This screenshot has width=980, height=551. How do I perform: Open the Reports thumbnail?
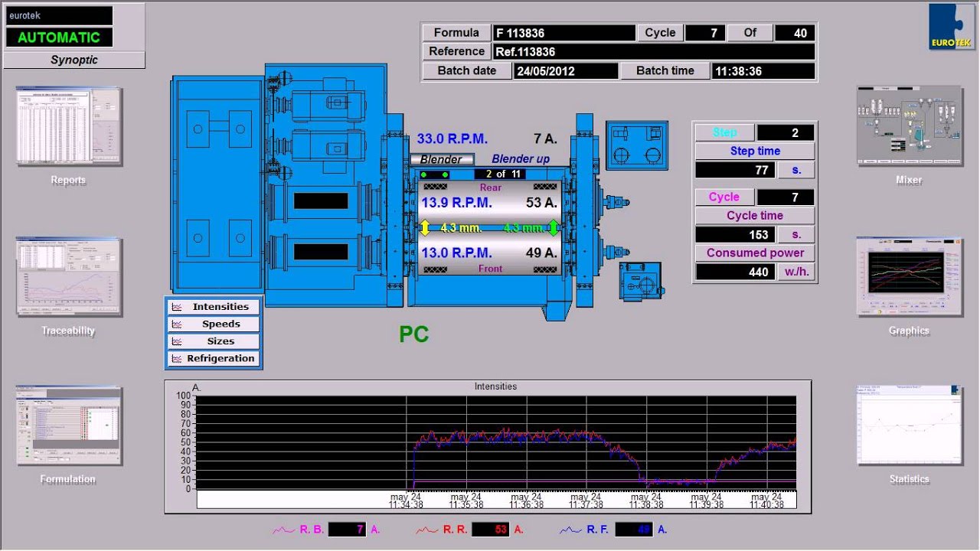[69, 126]
